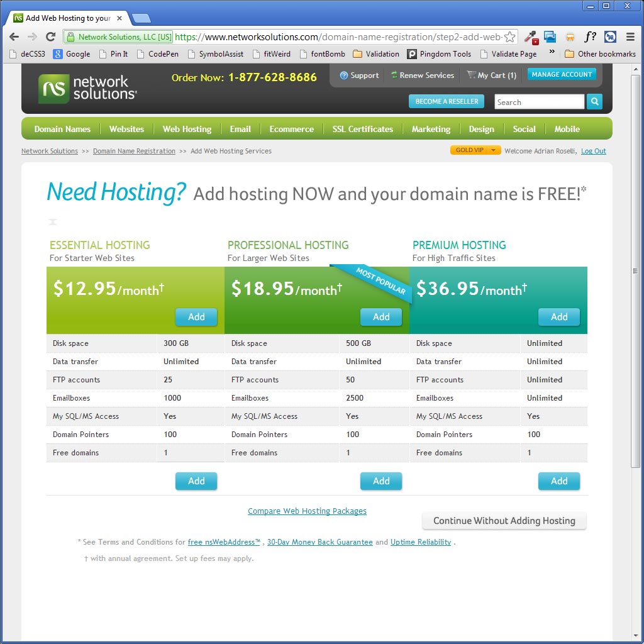Focus the site Search field
The width and height of the screenshot is (644, 644).
(539, 102)
